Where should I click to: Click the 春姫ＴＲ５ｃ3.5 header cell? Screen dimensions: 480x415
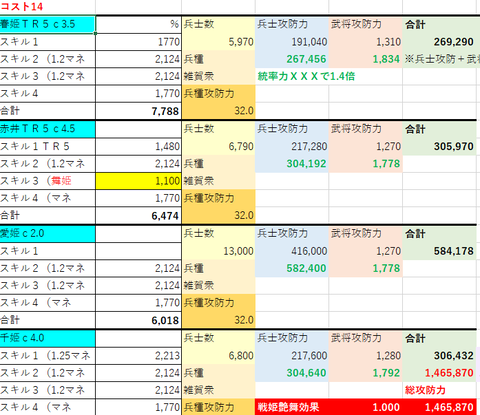(48, 24)
